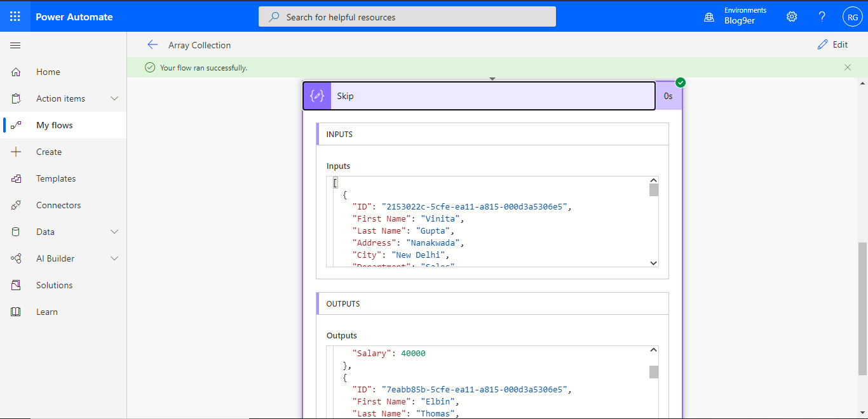This screenshot has width=868, height=419.
Task: Click the Outputs box scrollbar thumb
Action: (x=653, y=371)
